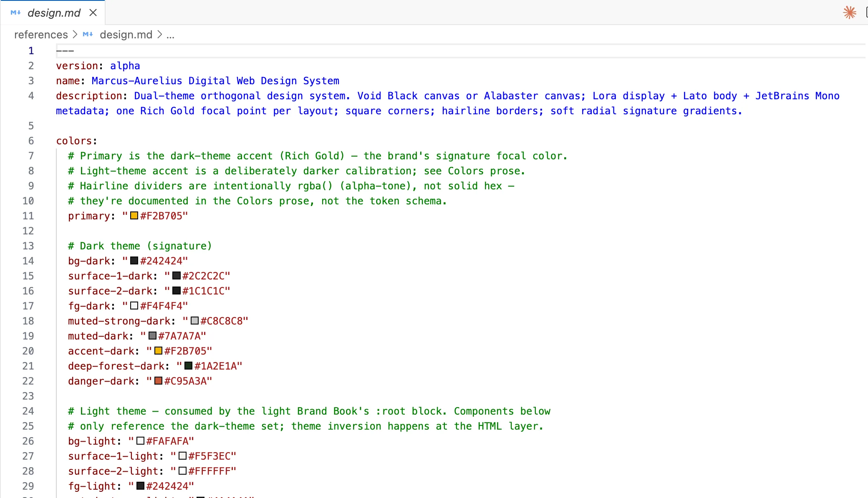Open the bg-dark #242424 color swatch

(x=134, y=261)
